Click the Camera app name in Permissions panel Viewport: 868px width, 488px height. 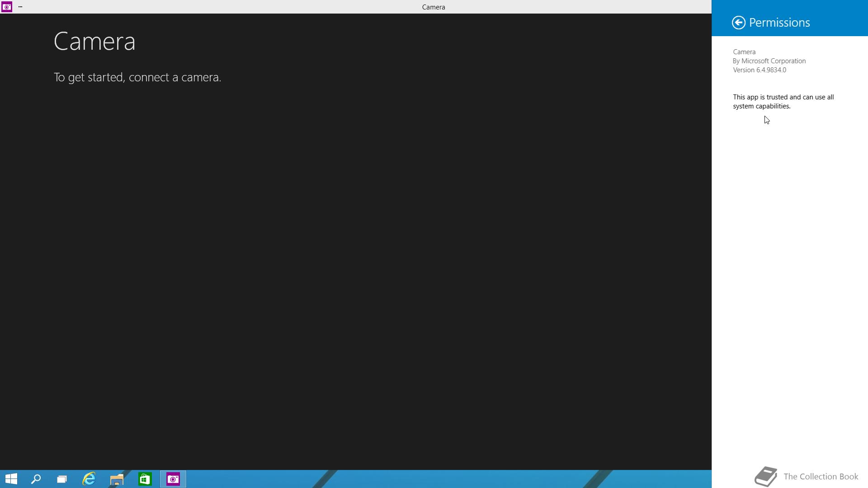(744, 52)
